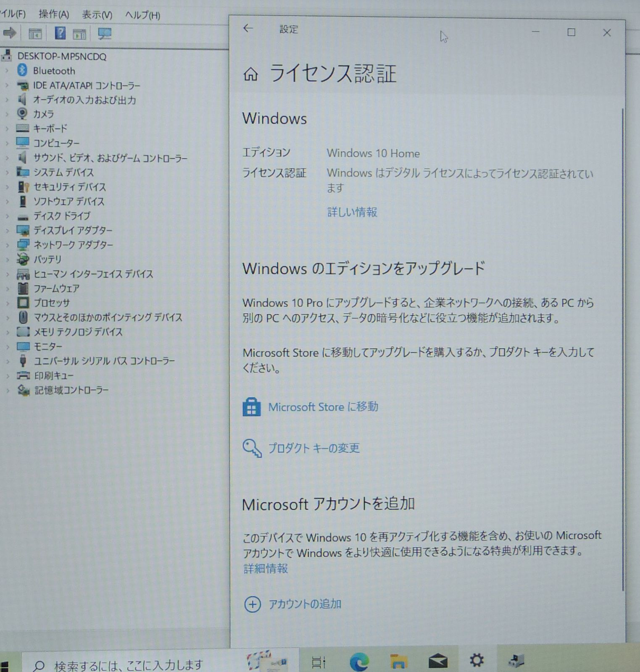Select the セキュリティ デバイス icon
Image resolution: width=640 pixels, height=672 pixels.
pyautogui.click(x=23, y=186)
